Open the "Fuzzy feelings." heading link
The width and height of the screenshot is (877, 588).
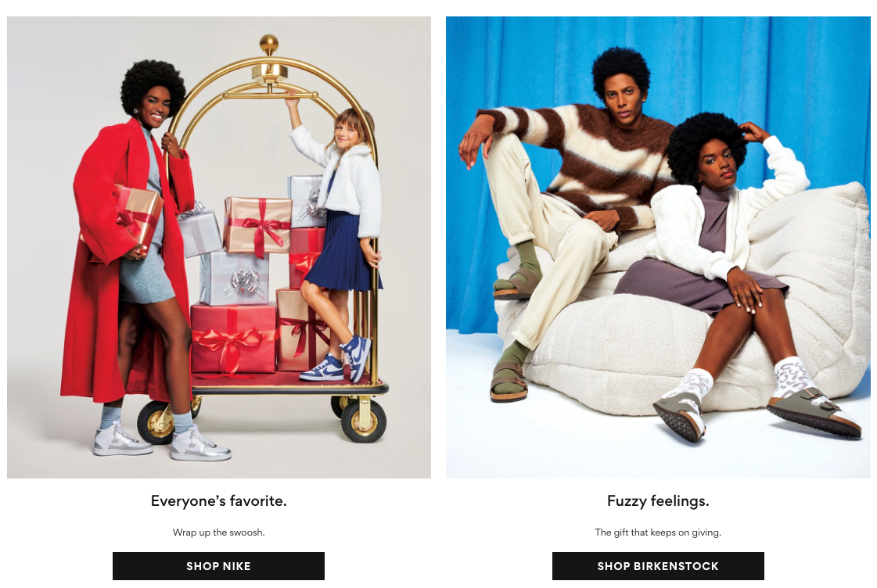(658, 500)
